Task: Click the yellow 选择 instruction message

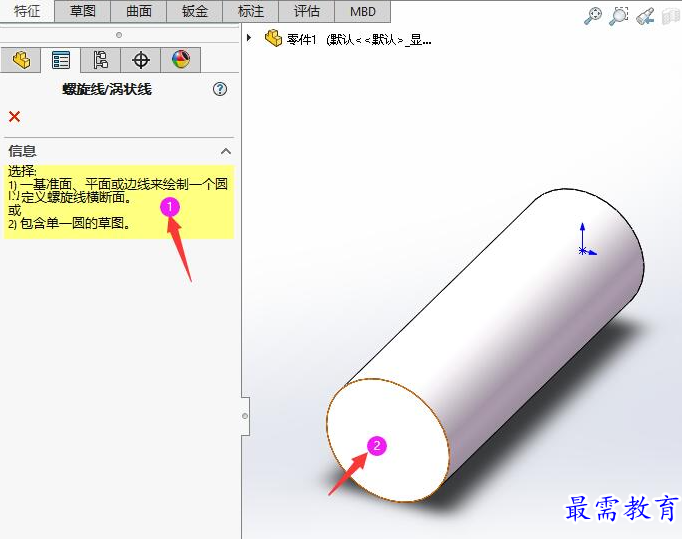Action: (119, 202)
